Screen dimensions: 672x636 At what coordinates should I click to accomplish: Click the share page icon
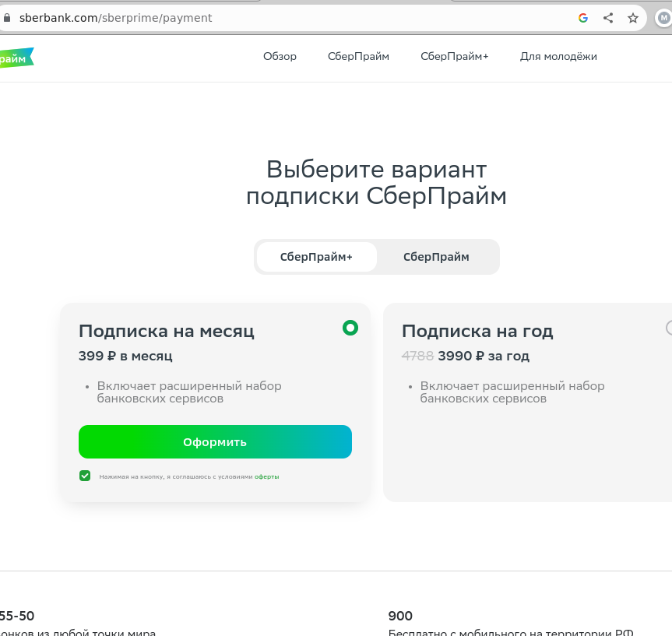pyautogui.click(x=608, y=18)
